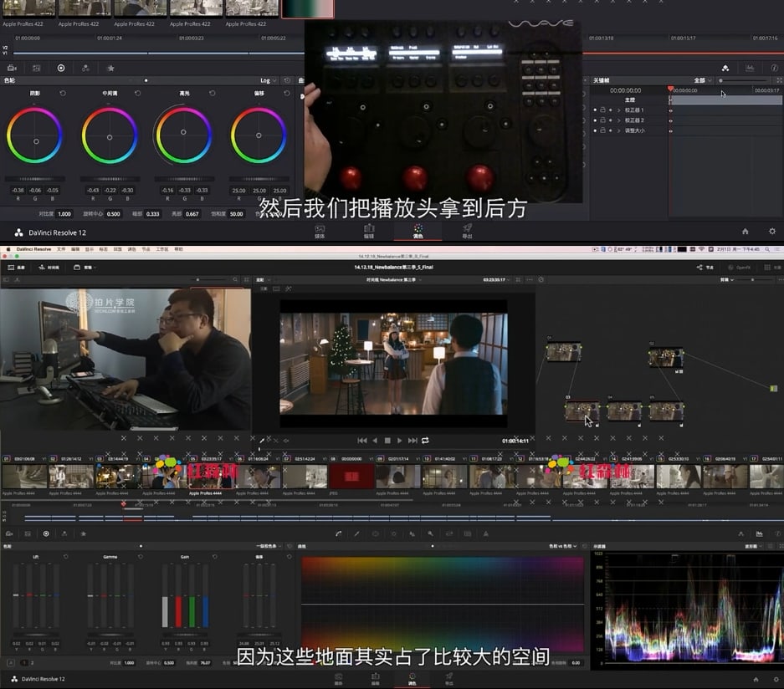This screenshot has width=784, height=689.
Task: Open the 适配 viewer zoom dropdown
Action: [x=263, y=280]
